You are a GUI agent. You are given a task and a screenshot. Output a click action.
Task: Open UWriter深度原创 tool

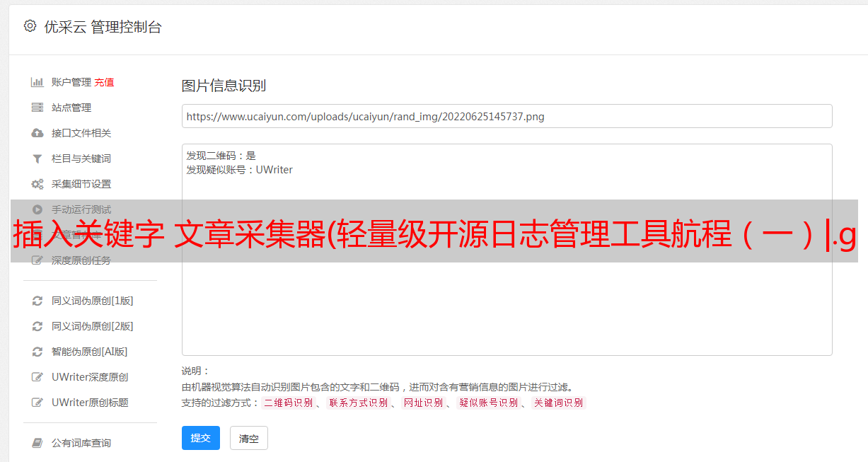90,377
